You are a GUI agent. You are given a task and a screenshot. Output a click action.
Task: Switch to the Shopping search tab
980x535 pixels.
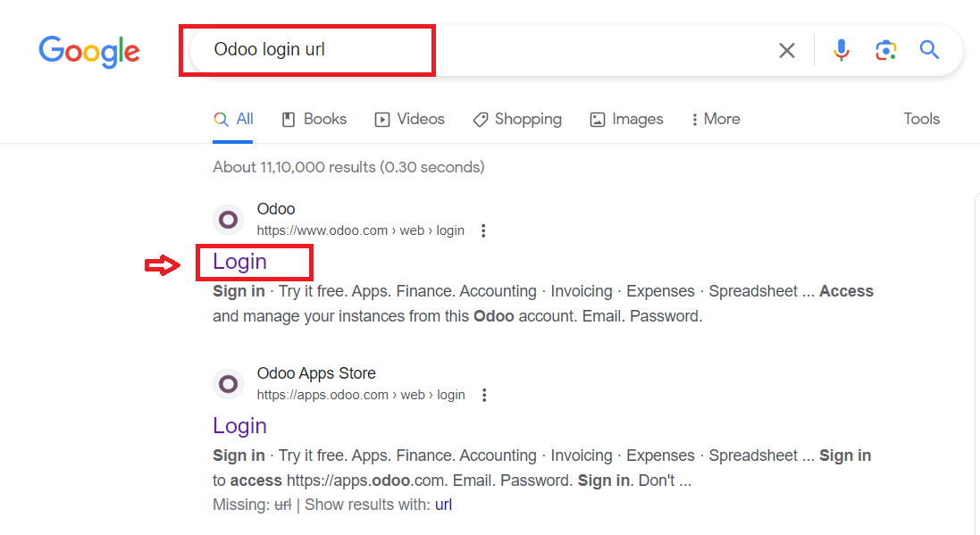click(517, 119)
